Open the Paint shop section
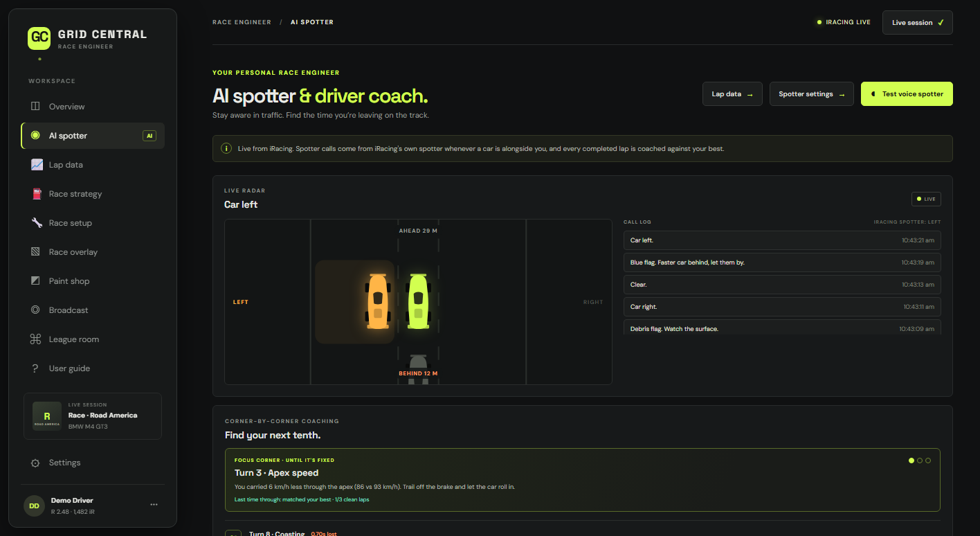 (93, 281)
